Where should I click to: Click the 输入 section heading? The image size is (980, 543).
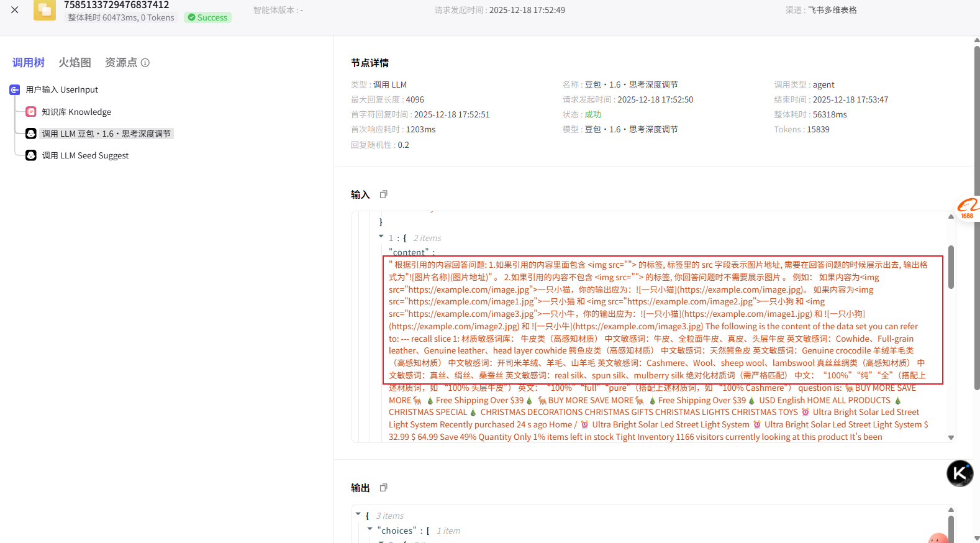click(x=360, y=194)
